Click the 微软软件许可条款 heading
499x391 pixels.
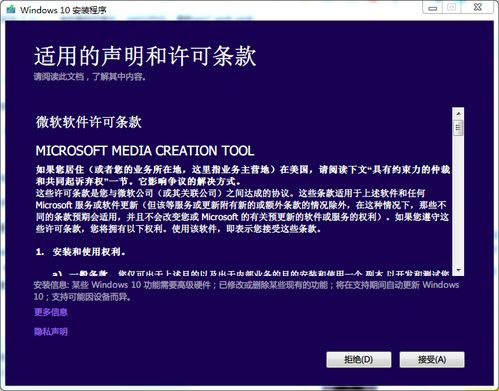(89, 122)
